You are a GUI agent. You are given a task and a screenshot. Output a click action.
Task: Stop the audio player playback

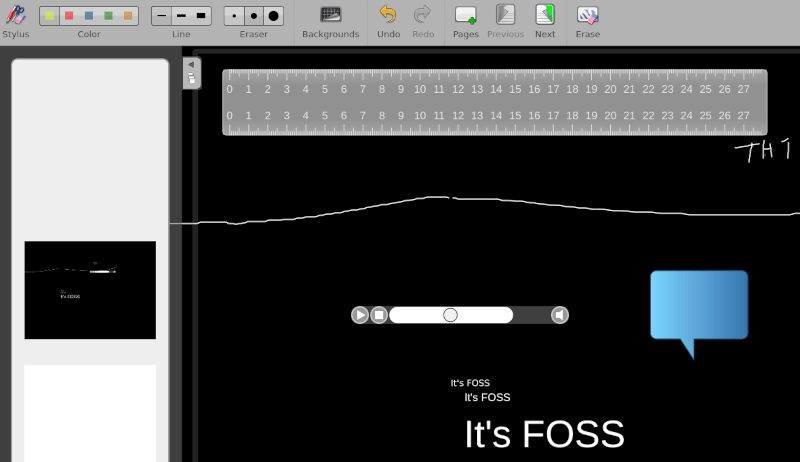point(379,315)
